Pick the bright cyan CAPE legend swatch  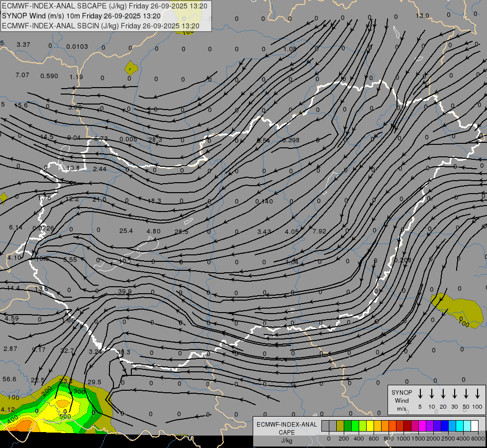coord(460,426)
